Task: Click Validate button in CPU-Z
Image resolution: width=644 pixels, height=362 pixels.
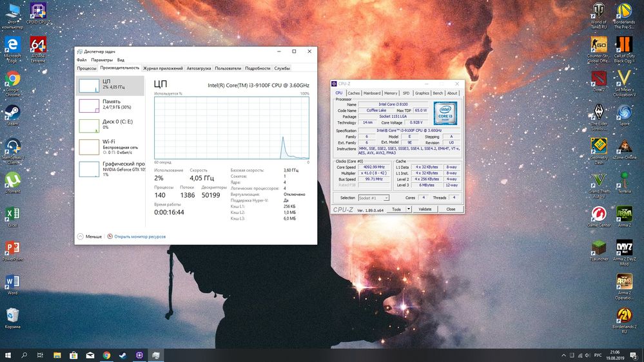Action: pos(425,209)
